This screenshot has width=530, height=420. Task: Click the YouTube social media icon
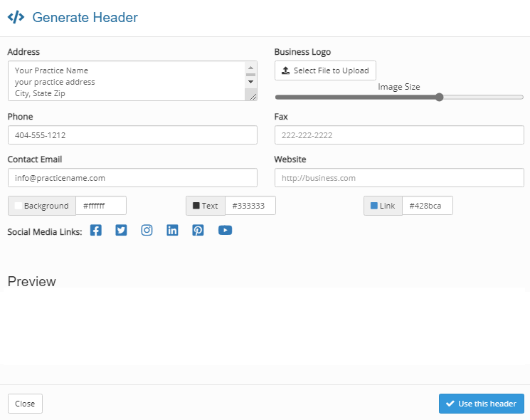(x=225, y=231)
